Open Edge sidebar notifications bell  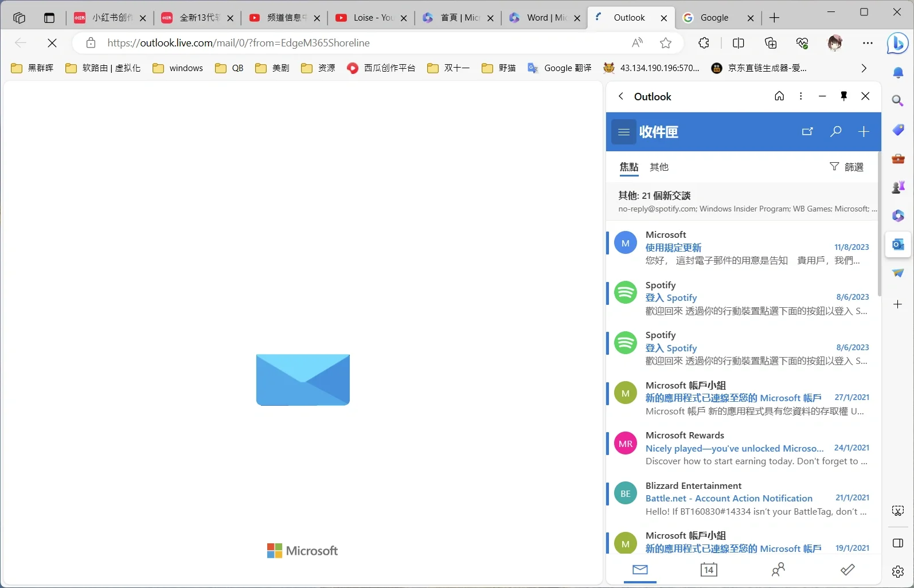(898, 72)
